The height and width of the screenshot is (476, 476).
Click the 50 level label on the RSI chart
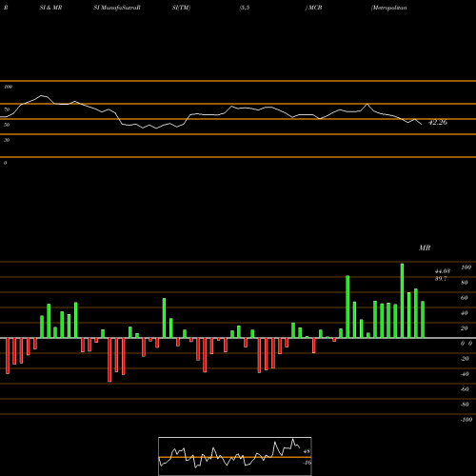tap(7, 125)
